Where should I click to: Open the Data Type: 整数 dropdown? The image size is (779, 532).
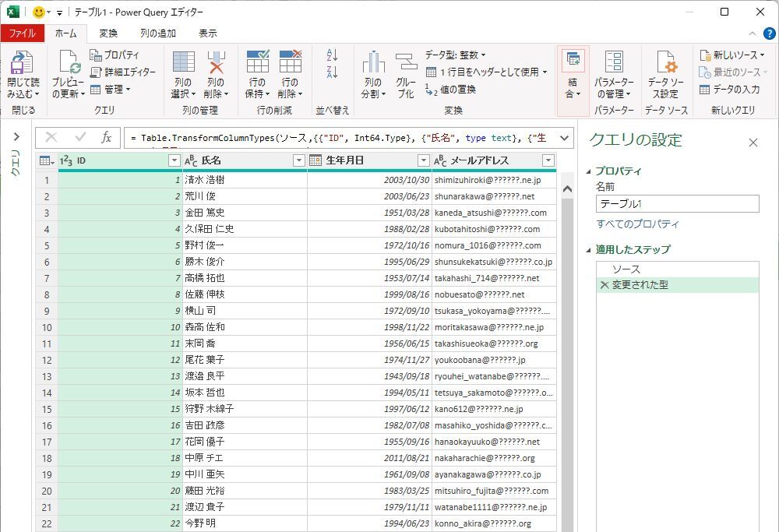click(x=455, y=55)
